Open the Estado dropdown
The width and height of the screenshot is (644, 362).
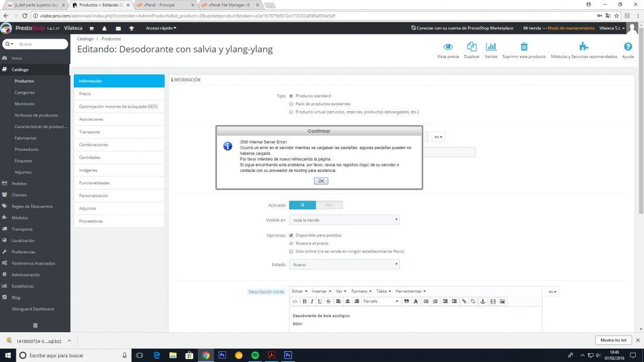[x=344, y=264]
